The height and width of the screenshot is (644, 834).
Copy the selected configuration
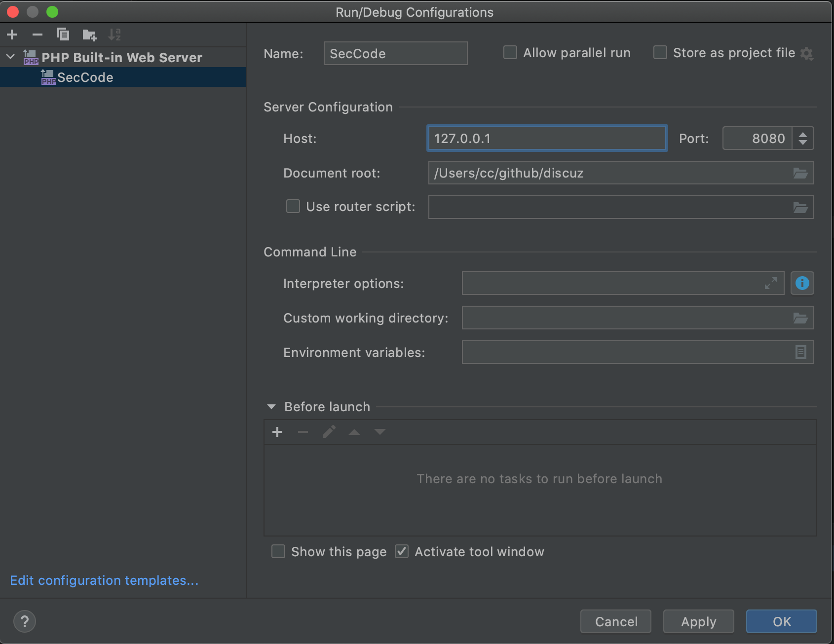[x=63, y=35]
